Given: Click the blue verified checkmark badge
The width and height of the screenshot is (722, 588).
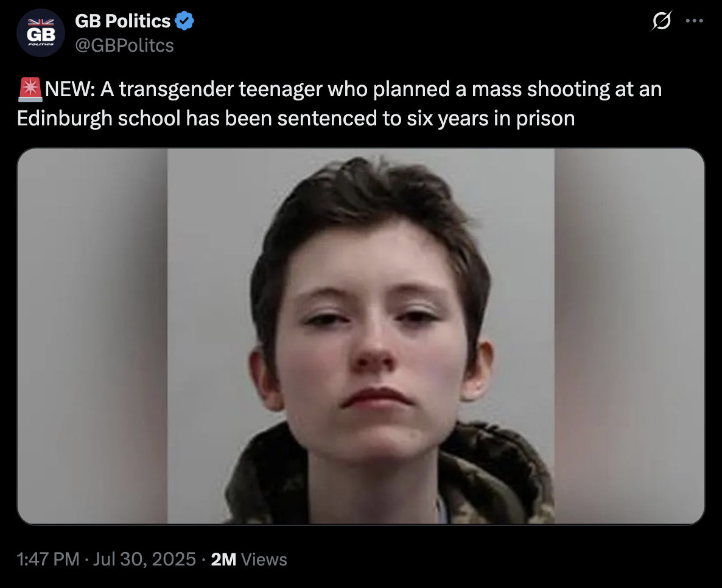Looking at the screenshot, I should 184,21.
